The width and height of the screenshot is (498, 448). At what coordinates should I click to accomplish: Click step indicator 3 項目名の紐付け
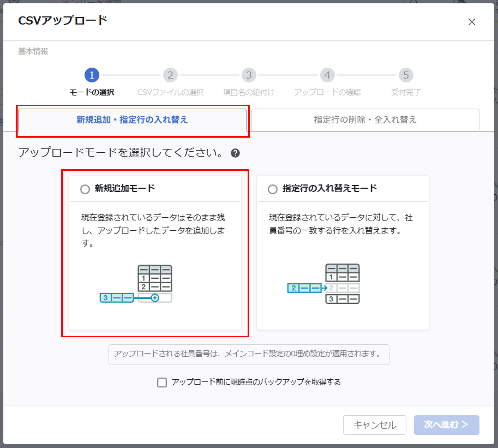(x=249, y=75)
